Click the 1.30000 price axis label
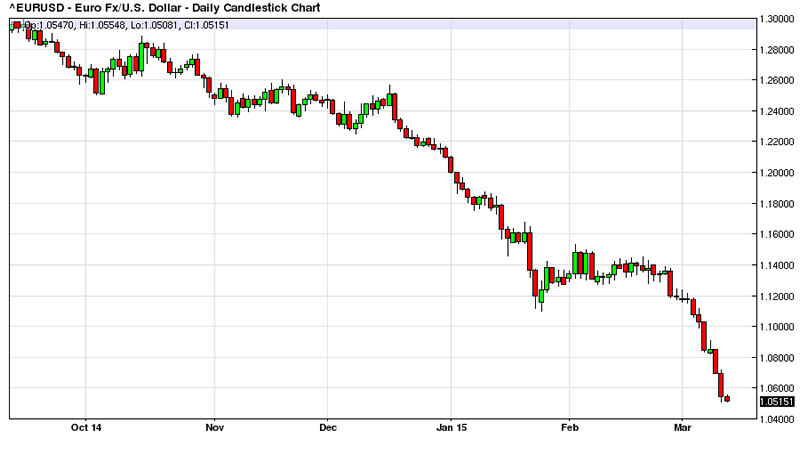 [777, 19]
